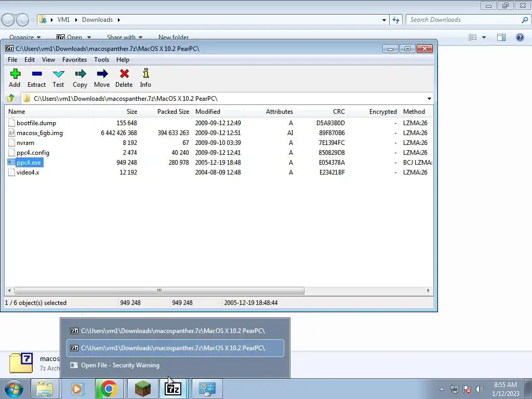Open the Favorites menu
Screen dimensions: 532x399
(75, 60)
